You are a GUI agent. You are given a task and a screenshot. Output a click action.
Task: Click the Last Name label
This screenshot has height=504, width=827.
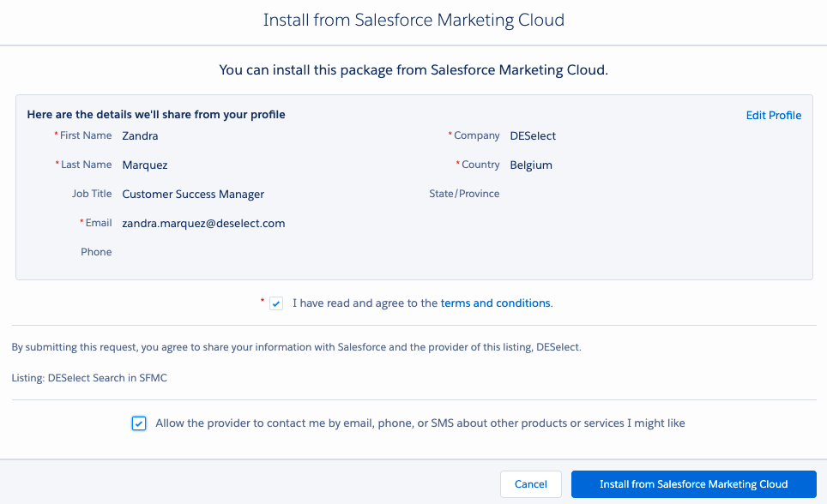coord(86,165)
